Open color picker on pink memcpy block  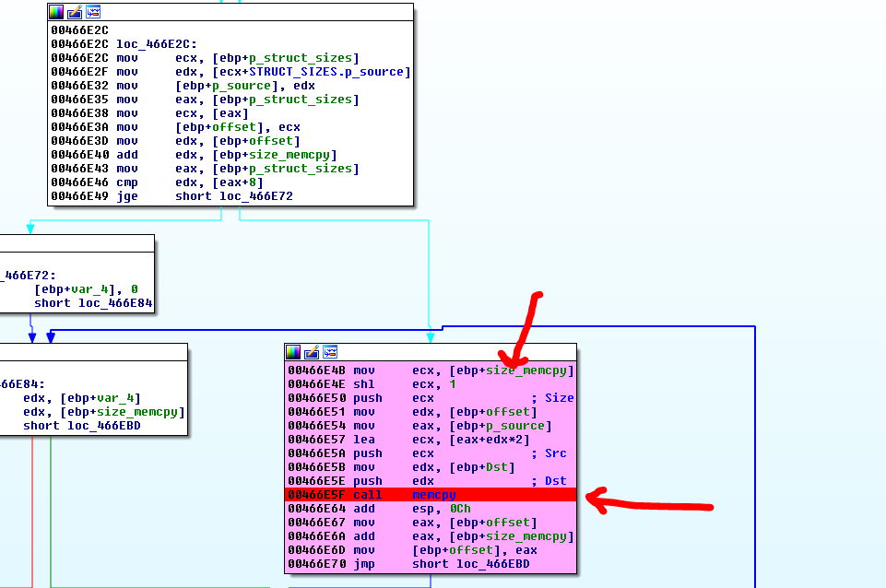(x=293, y=352)
